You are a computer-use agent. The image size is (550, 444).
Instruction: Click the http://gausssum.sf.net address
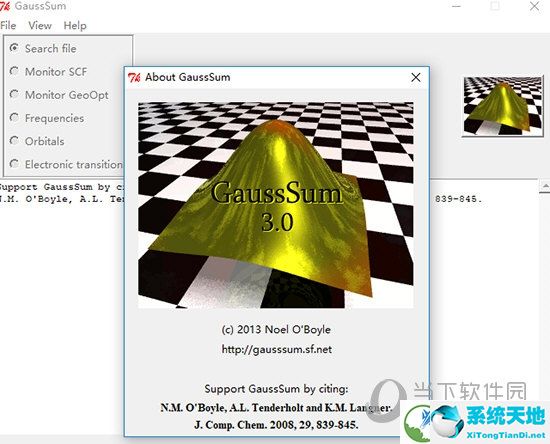[276, 349]
